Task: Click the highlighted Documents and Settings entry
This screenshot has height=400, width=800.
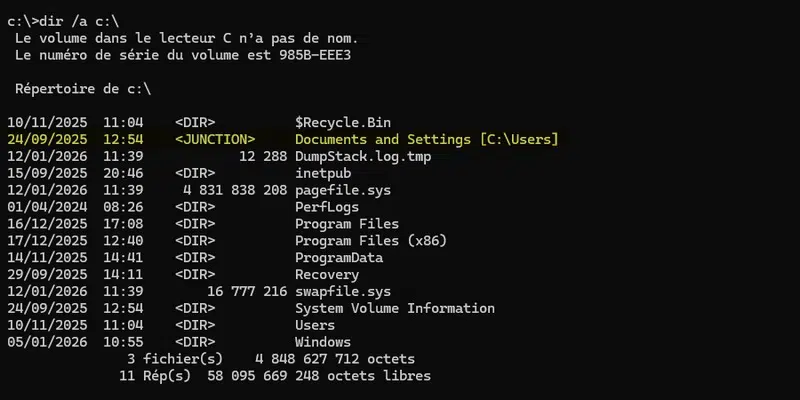Action: point(426,139)
